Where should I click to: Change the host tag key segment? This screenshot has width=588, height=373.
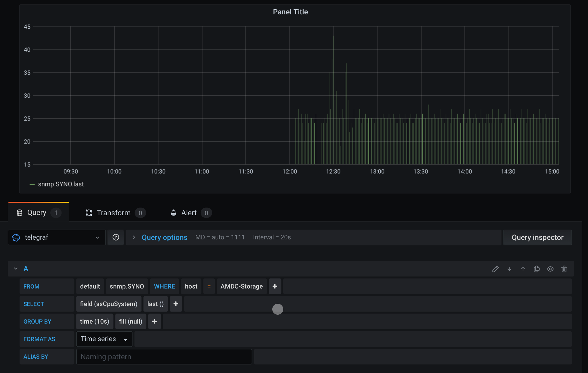point(191,286)
